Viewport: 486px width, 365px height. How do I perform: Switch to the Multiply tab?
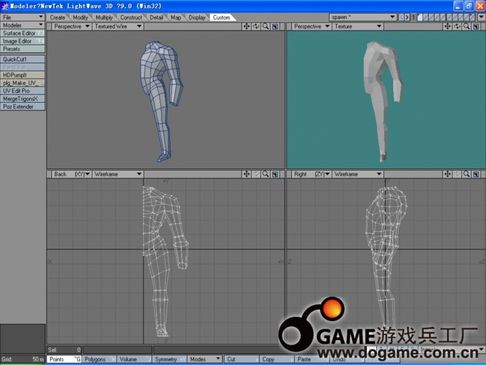coord(104,17)
